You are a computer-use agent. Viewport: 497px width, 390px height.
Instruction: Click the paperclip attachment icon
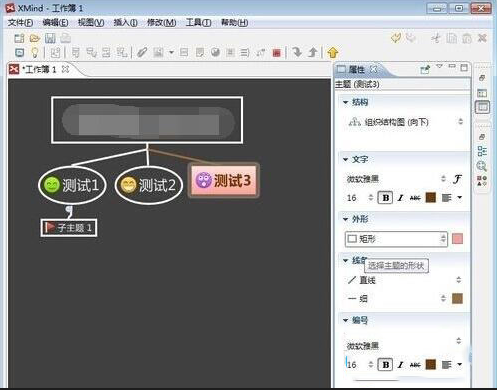[142, 53]
